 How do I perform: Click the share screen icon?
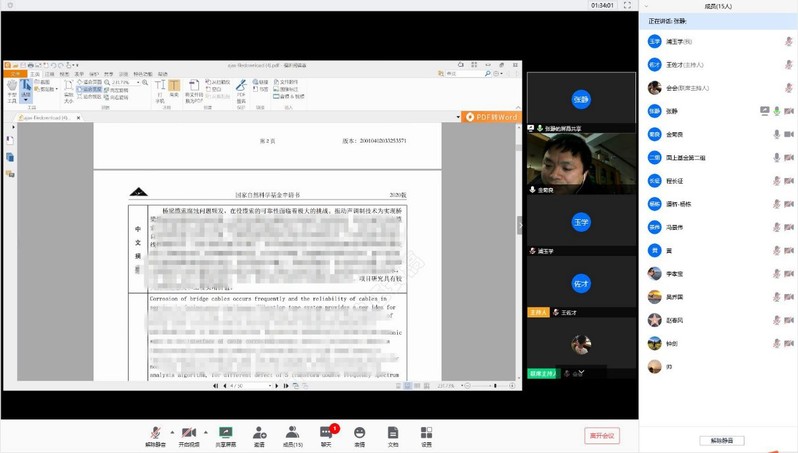[x=226, y=433]
